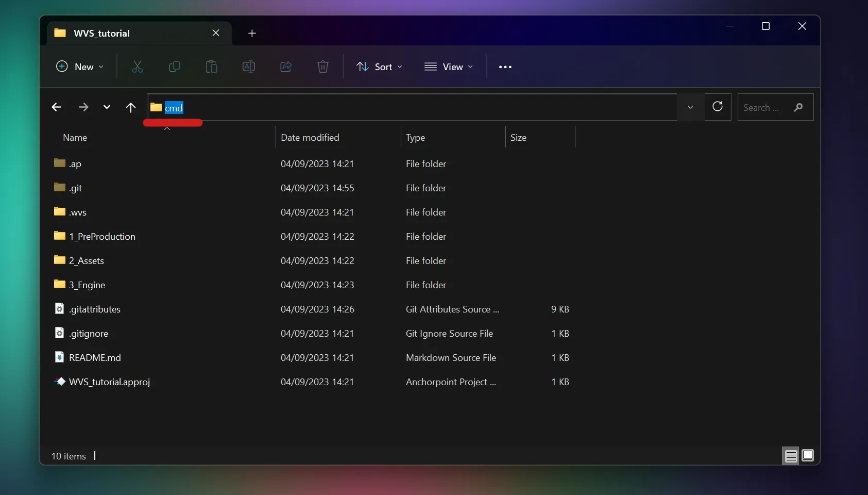Screen dimensions: 868x495
Task: Select the .wvs folder icon
Action: point(60,211)
